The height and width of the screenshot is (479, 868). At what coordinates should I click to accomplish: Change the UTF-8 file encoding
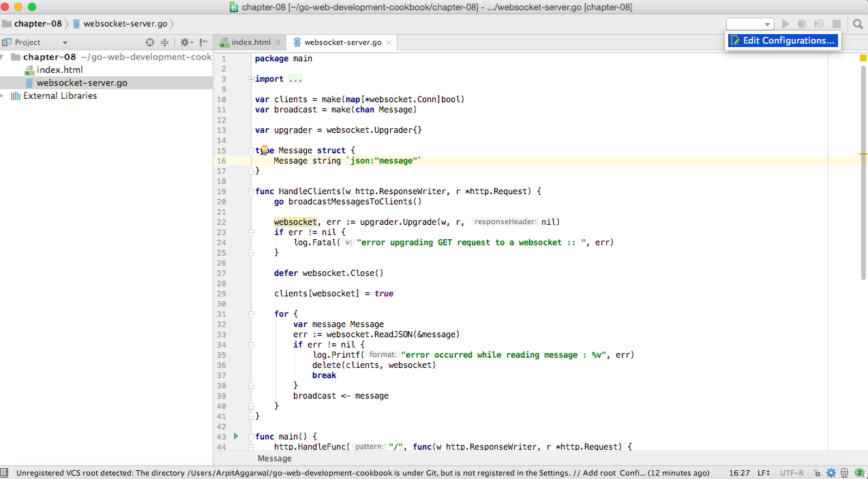(x=792, y=473)
